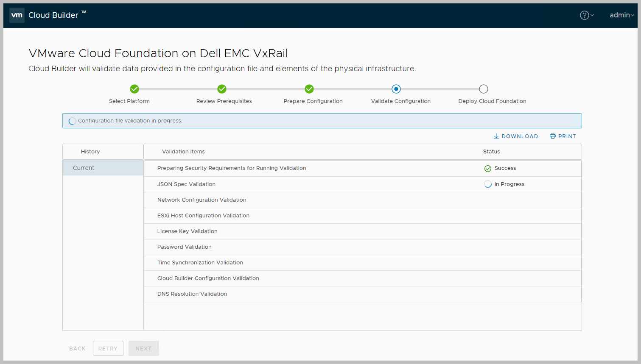Click the validation progress banner spinner

[x=73, y=121]
